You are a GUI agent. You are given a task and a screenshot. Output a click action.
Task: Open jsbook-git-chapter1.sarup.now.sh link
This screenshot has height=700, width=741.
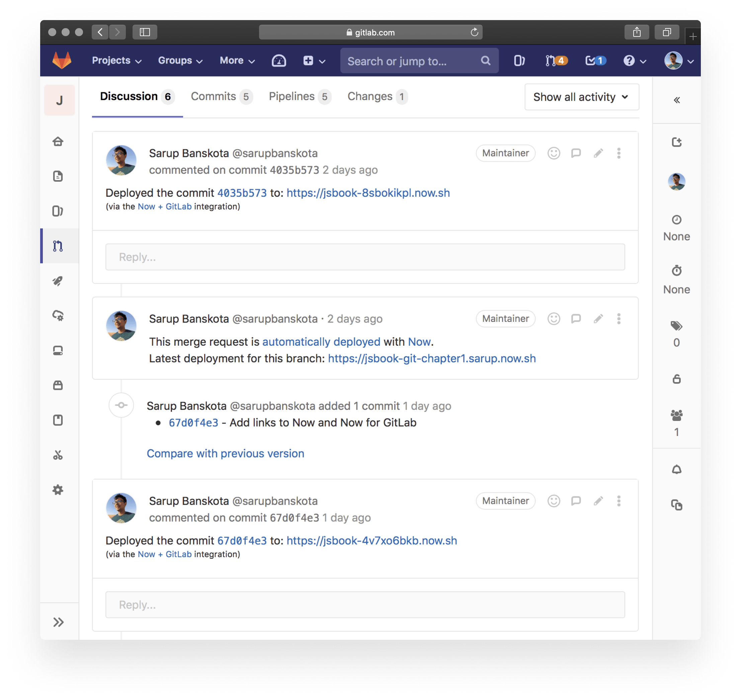pos(431,359)
